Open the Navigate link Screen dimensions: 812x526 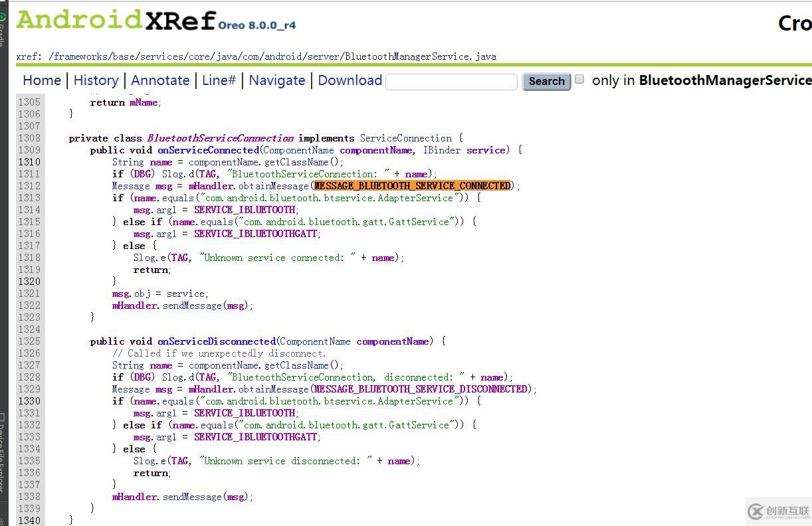(x=277, y=80)
